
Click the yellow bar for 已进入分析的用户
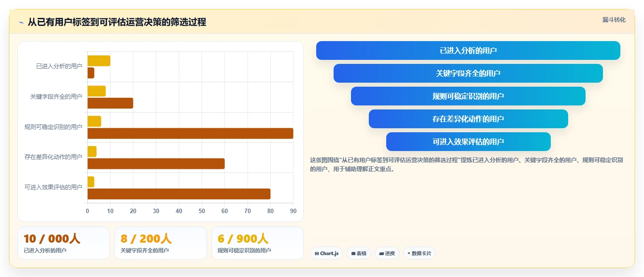(99, 61)
